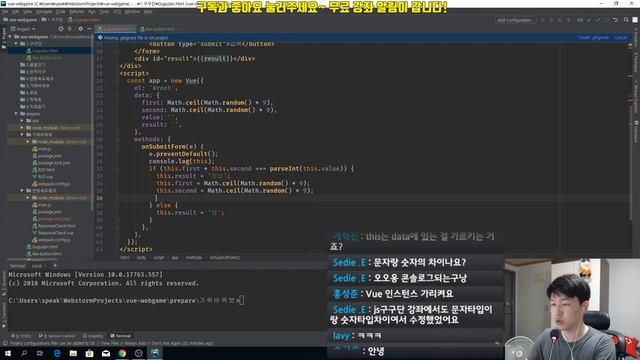Open the Project panel gear settings
Viewport: 640px width, 360px height.
coord(80,29)
